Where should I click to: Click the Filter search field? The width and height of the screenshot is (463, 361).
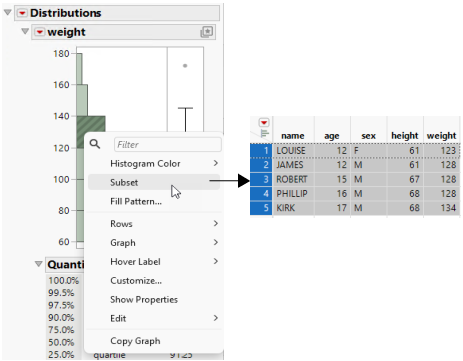click(x=168, y=144)
